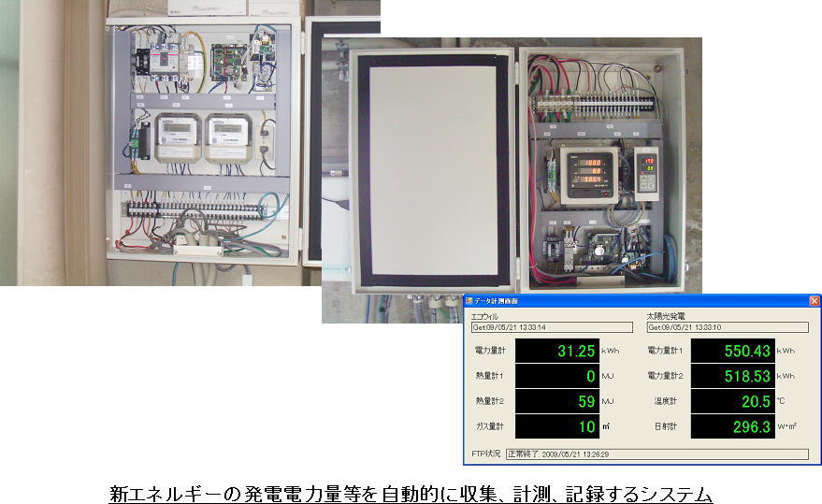Select the 太陽光発電 Get timestamp field

tap(727, 328)
